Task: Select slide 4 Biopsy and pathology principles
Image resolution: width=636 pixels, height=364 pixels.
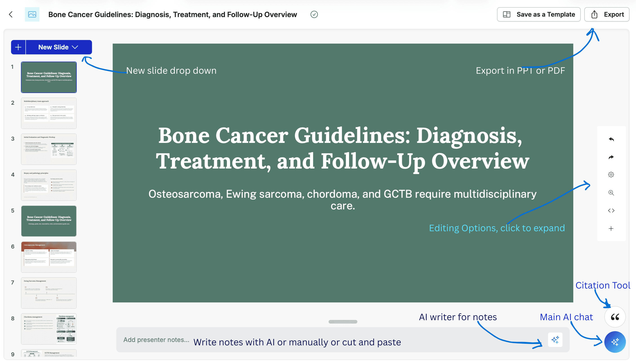Action: point(49,185)
